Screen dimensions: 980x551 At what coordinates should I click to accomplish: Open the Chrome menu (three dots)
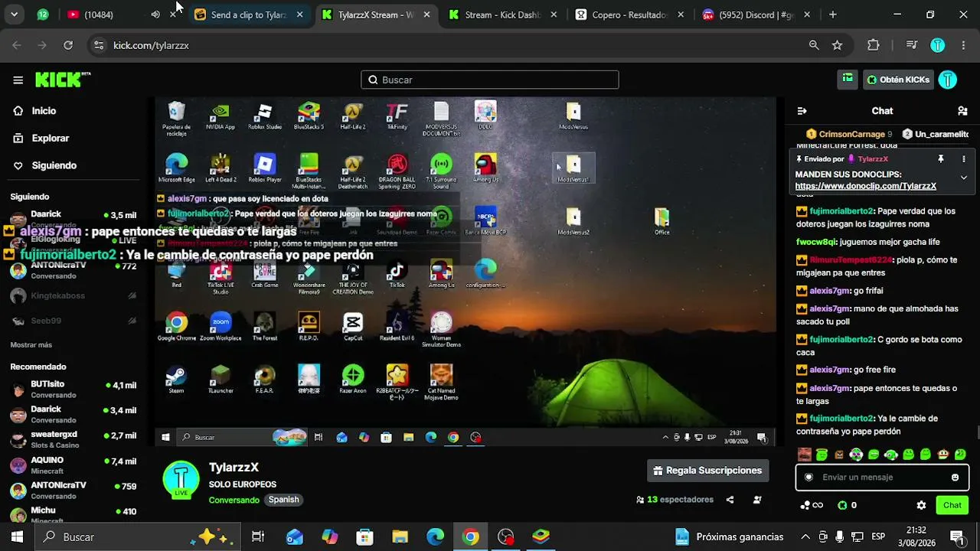click(962, 45)
